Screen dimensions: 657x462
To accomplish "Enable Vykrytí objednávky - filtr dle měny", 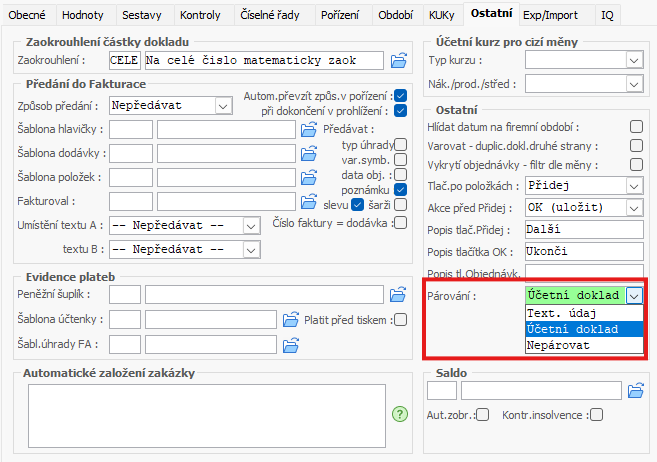I will pyautogui.click(x=636, y=164).
